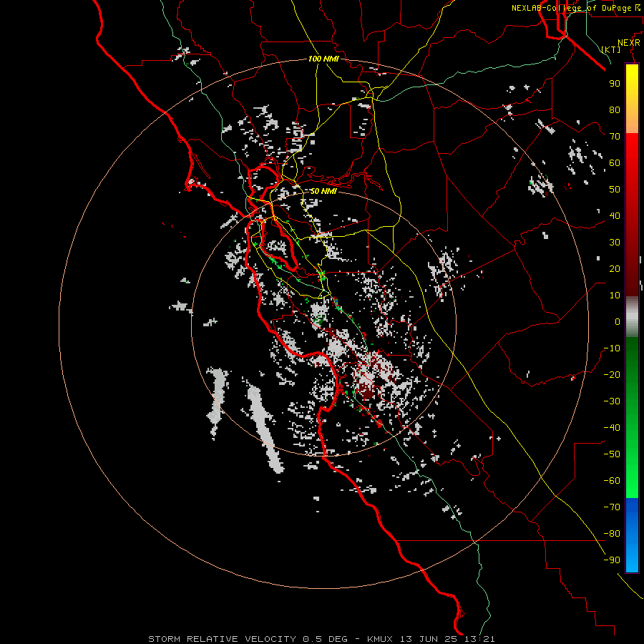644x644 pixels.
Task: Click the 30 value on velocity scale
Action: tap(615, 243)
